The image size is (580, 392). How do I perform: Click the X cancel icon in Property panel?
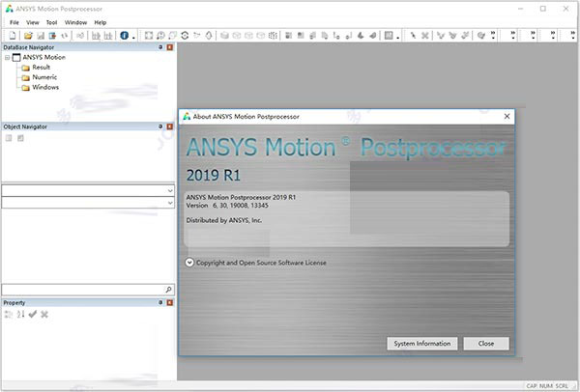44,315
